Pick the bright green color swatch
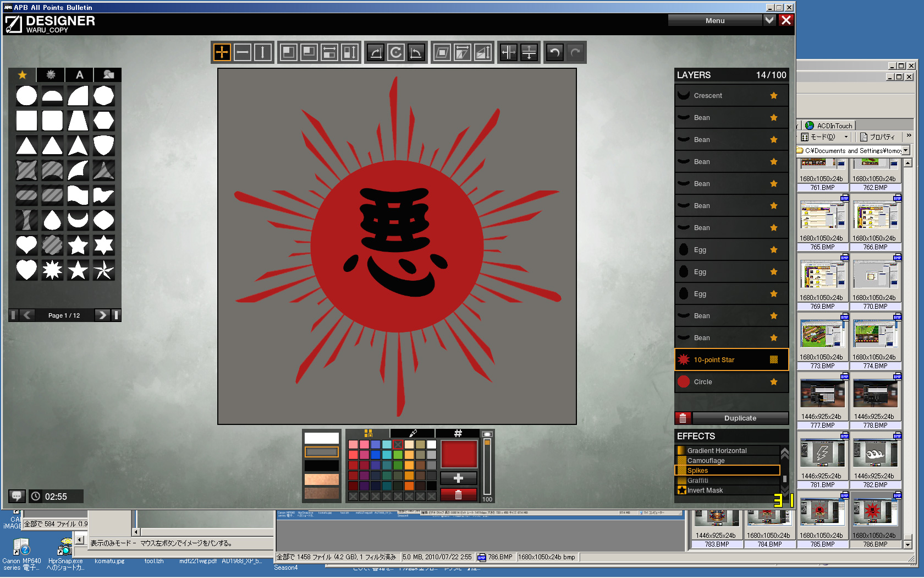Viewport: 924px width, 578px height. pos(398,455)
